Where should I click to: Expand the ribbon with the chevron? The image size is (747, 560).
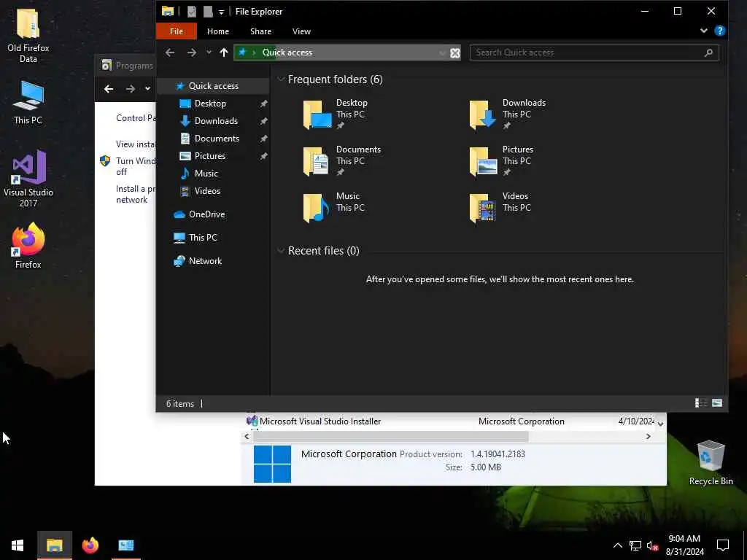[x=704, y=31]
